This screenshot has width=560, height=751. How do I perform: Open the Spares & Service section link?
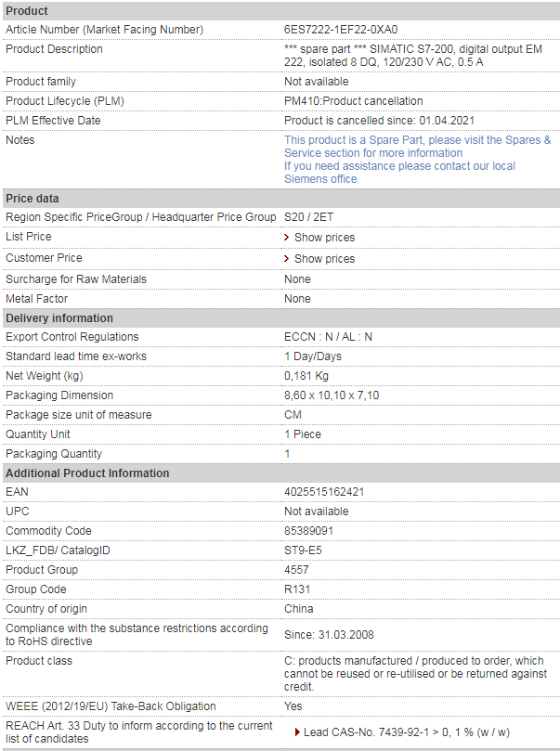pos(417,147)
